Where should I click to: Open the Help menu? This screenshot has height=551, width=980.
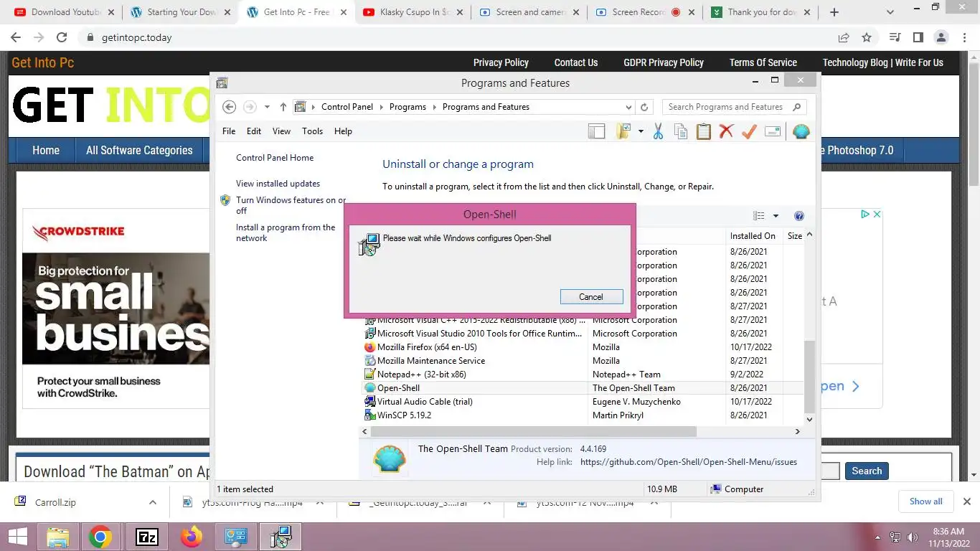point(343,131)
